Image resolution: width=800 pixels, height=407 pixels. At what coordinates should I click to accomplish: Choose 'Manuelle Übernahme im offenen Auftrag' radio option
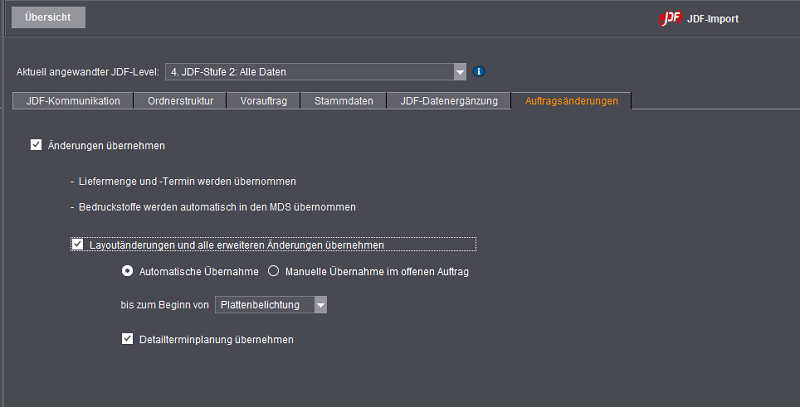pos(273,271)
